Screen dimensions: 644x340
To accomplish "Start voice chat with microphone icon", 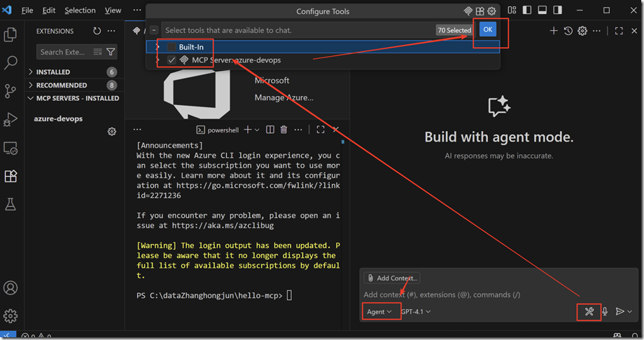I will tap(605, 312).
